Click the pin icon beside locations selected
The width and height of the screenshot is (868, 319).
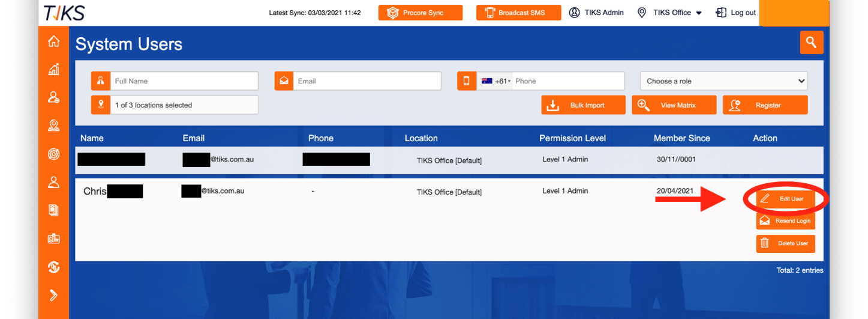click(x=101, y=105)
